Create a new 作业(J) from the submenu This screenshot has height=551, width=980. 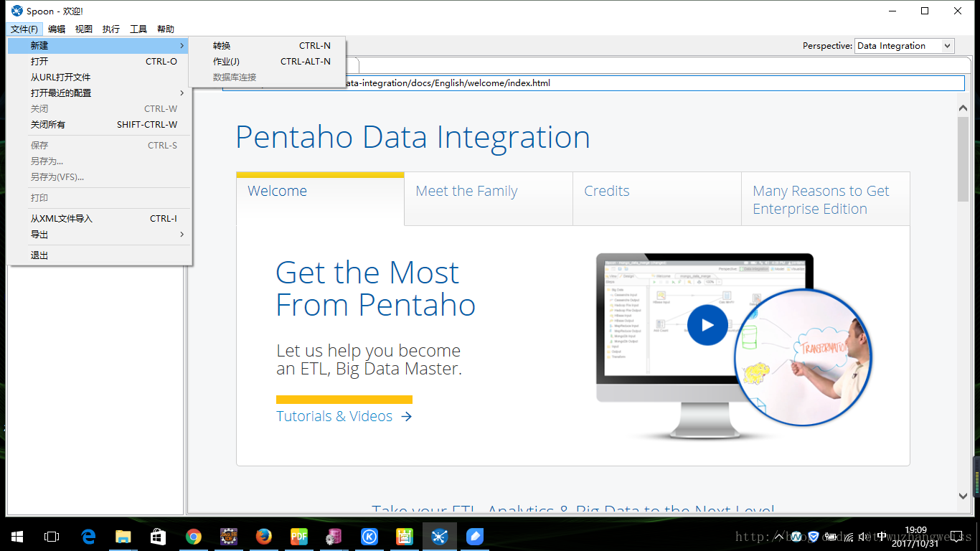(x=267, y=61)
